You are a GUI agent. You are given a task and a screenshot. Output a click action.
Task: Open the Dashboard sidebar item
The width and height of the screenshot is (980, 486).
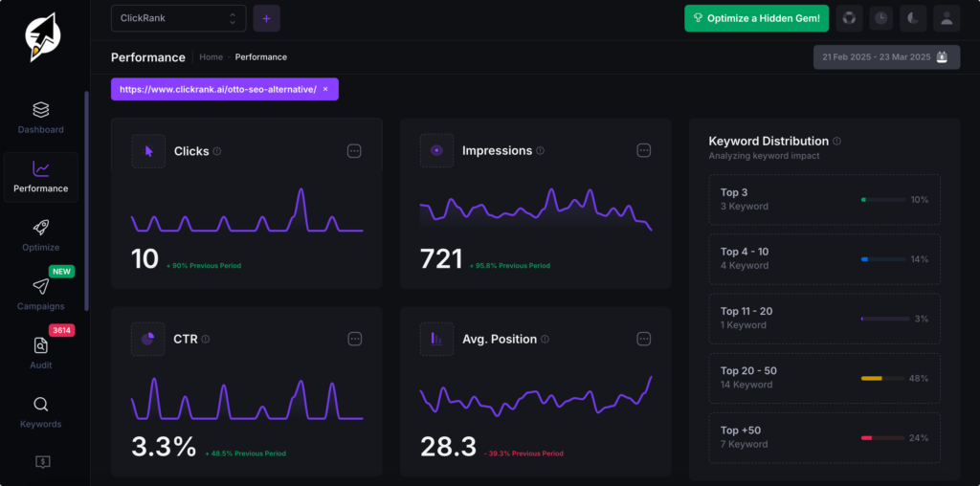(x=40, y=118)
